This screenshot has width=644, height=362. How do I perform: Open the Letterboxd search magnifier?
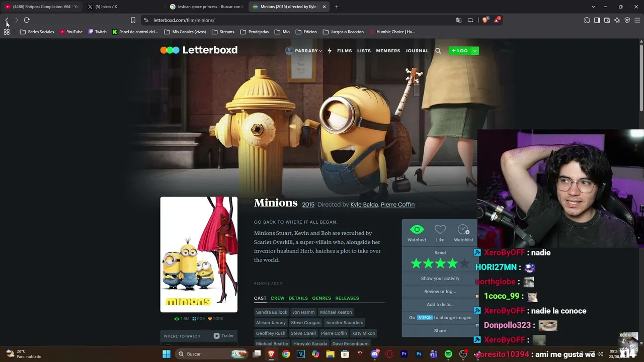(438, 51)
